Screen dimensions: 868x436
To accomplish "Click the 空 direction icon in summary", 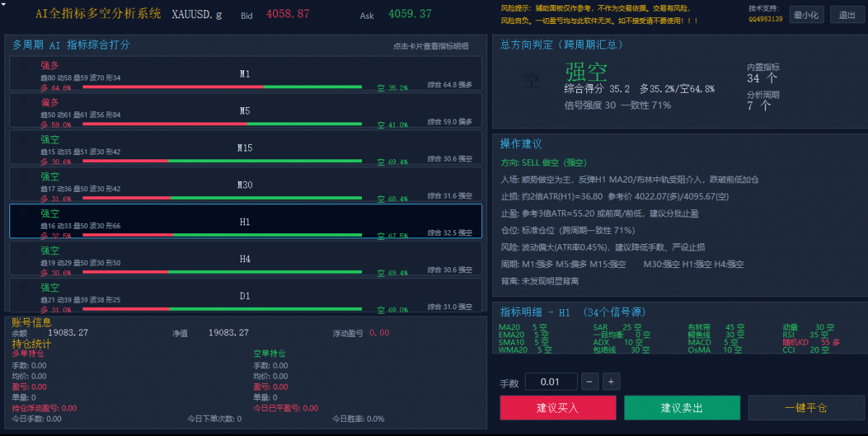I will (531, 81).
